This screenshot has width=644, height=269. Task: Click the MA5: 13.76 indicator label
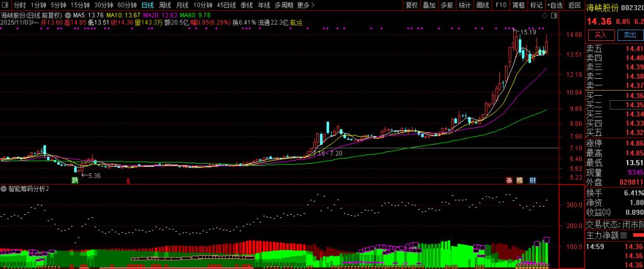tap(88, 16)
